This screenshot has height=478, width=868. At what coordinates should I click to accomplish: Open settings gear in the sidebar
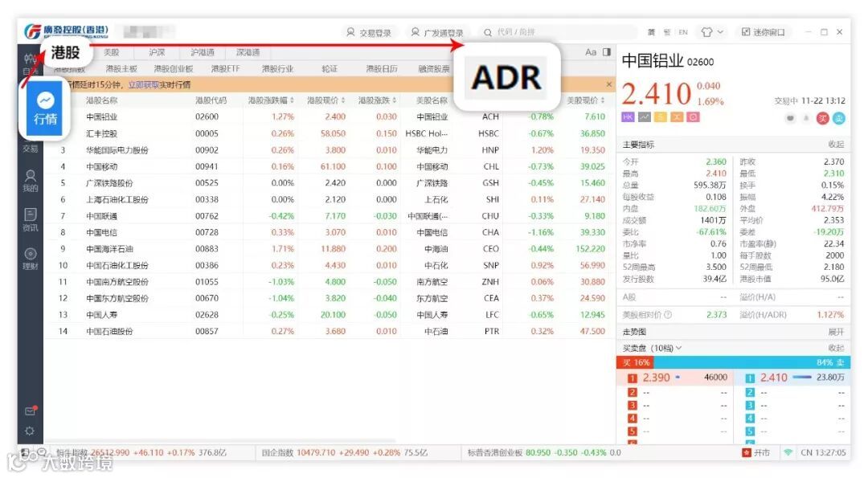[30, 431]
